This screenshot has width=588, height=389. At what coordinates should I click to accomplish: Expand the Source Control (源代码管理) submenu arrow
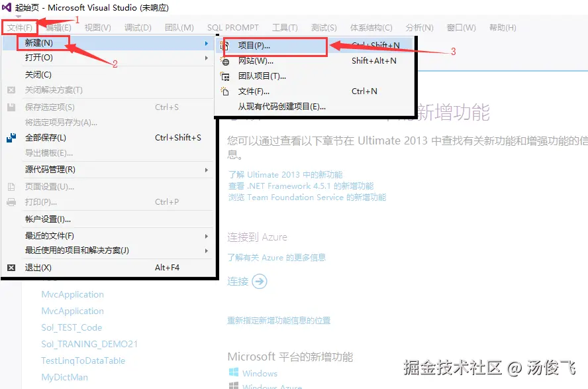click(x=206, y=170)
